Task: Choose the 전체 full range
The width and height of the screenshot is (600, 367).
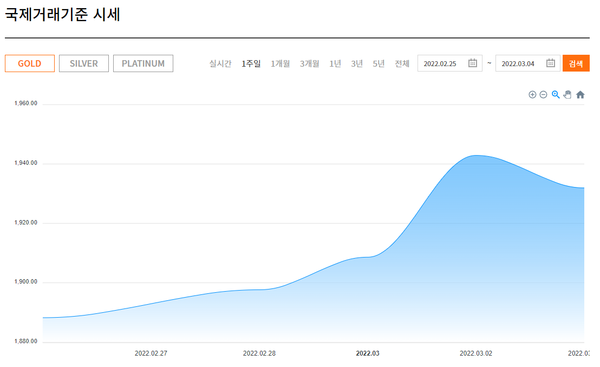Action: (402, 64)
